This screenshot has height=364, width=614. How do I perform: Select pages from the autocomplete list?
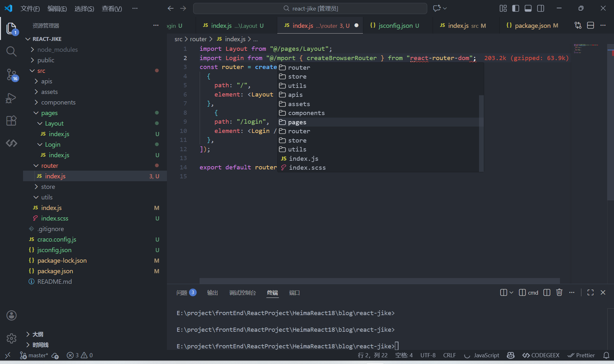297,122
